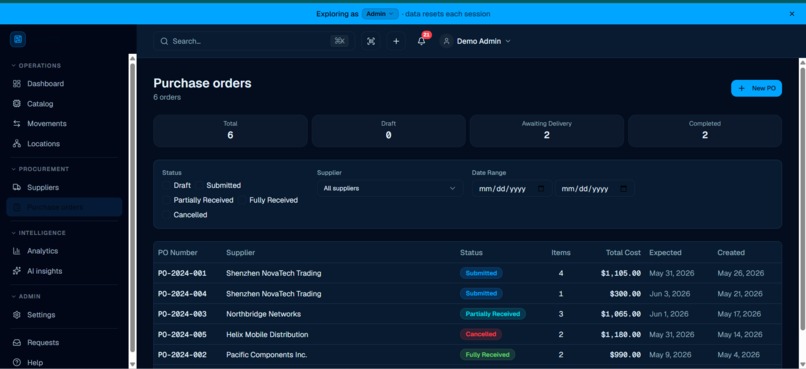Open AI insights sparkle icon

click(x=17, y=271)
